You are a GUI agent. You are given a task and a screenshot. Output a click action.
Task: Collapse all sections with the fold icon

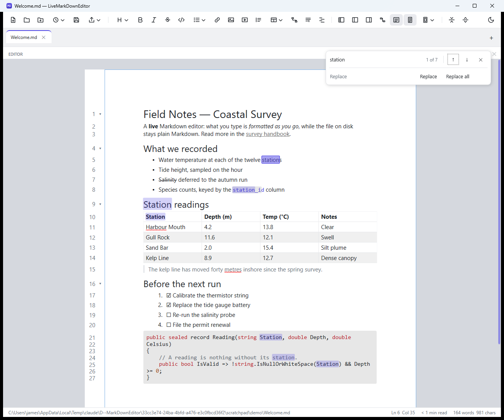tap(452, 20)
